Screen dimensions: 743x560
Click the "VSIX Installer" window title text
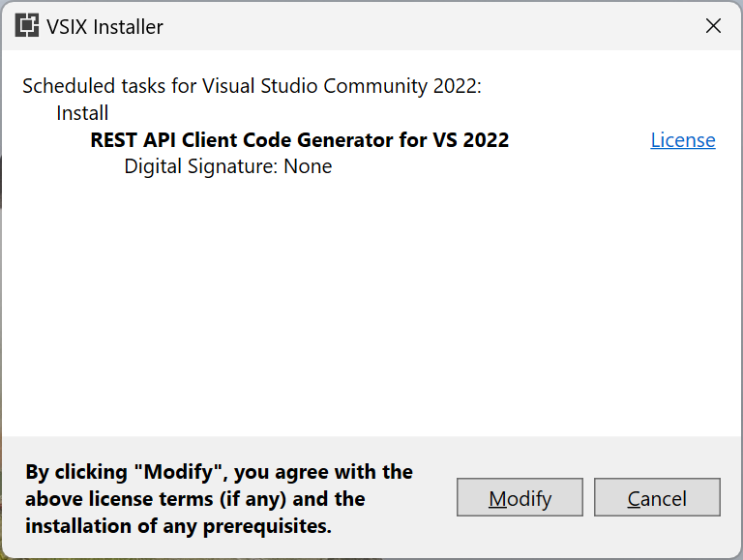tap(104, 27)
